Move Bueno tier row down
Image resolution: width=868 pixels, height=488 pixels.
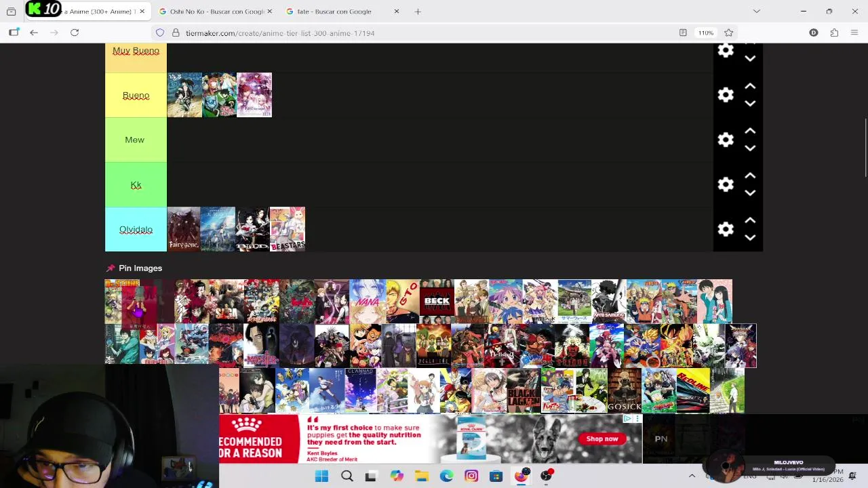click(750, 104)
